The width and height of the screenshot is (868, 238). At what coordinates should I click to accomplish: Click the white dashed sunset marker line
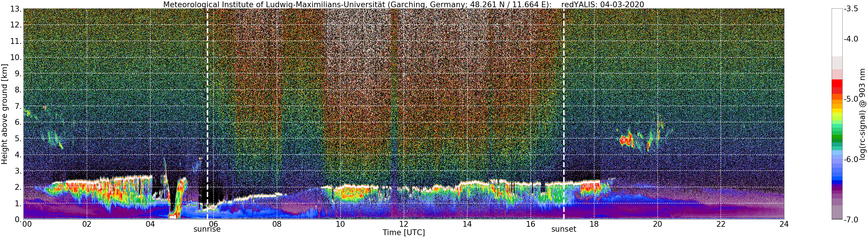coord(564,114)
